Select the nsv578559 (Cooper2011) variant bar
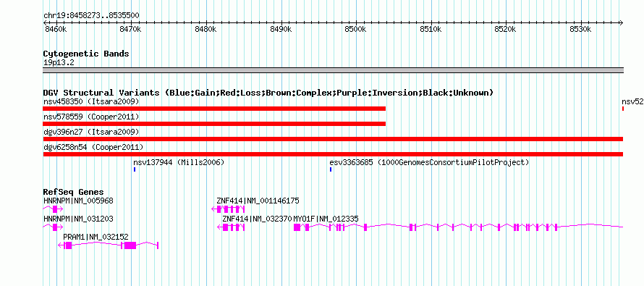644x286 pixels. point(214,124)
